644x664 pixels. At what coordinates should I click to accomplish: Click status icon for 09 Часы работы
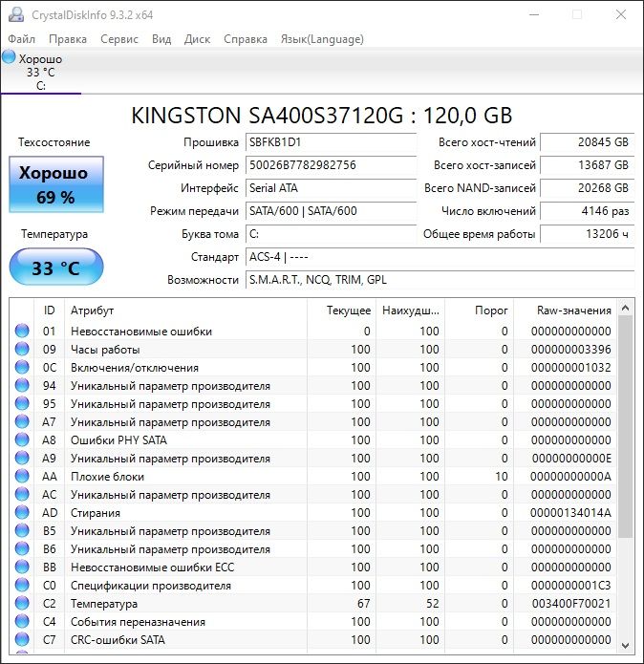[22, 349]
